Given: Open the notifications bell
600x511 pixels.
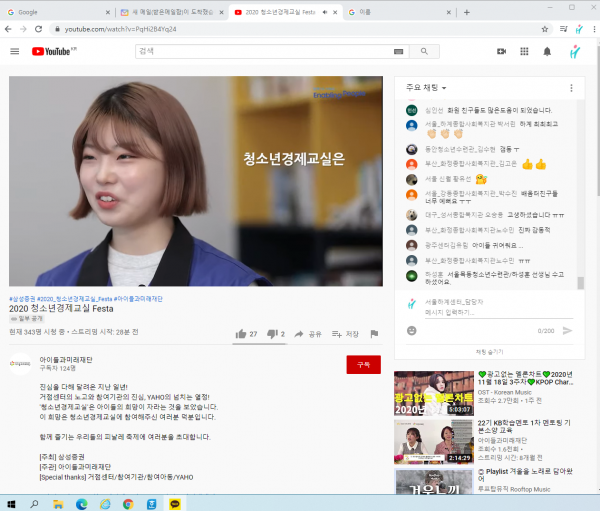Looking at the screenshot, I should tap(547, 51).
